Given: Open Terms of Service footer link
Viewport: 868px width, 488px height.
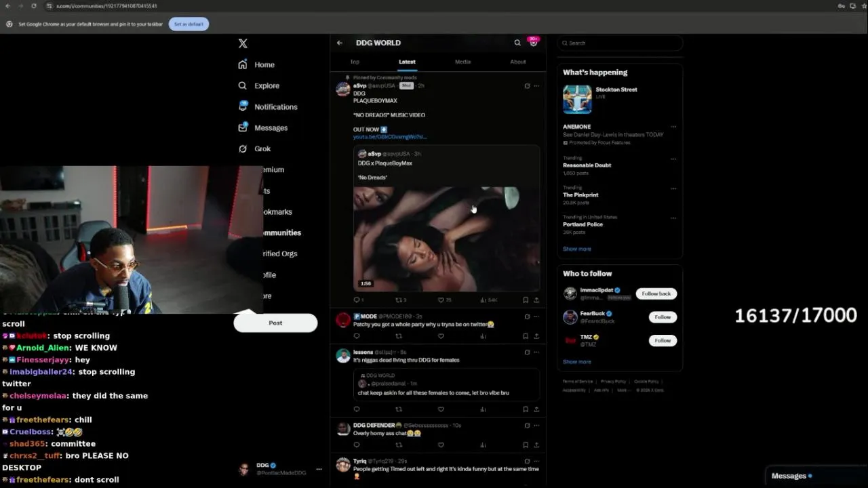Looking at the screenshot, I should click(578, 382).
